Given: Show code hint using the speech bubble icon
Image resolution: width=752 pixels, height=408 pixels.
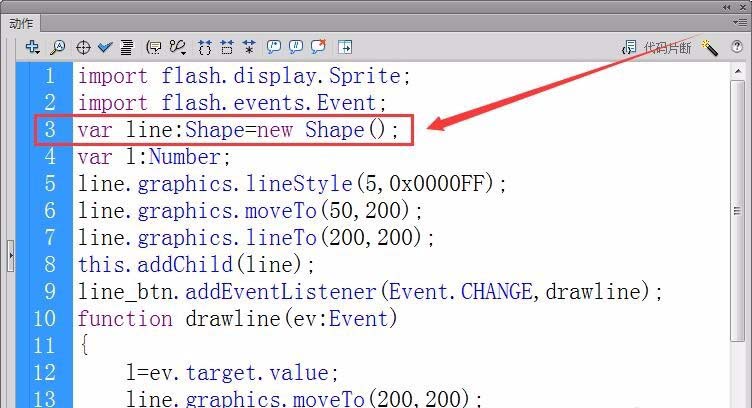Looking at the screenshot, I should [154, 47].
